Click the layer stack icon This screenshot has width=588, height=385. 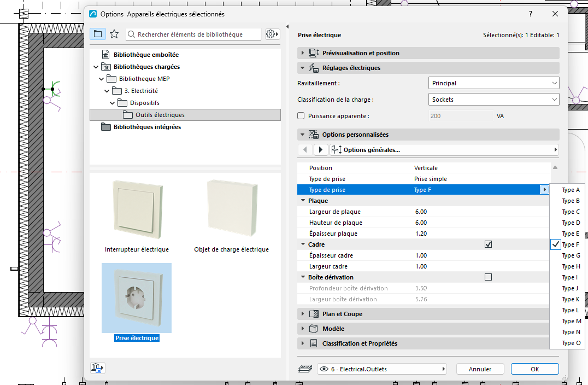coord(305,369)
